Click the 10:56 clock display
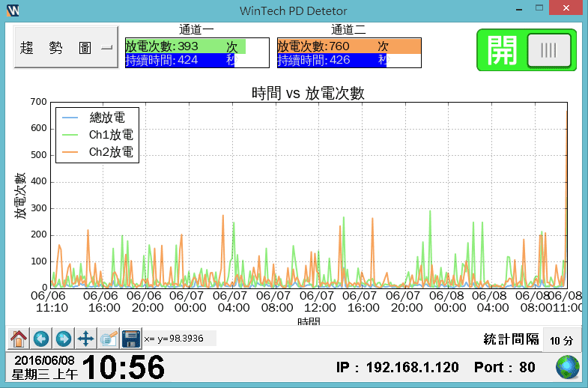Image resolution: width=588 pixels, height=388 pixels. 123,368
